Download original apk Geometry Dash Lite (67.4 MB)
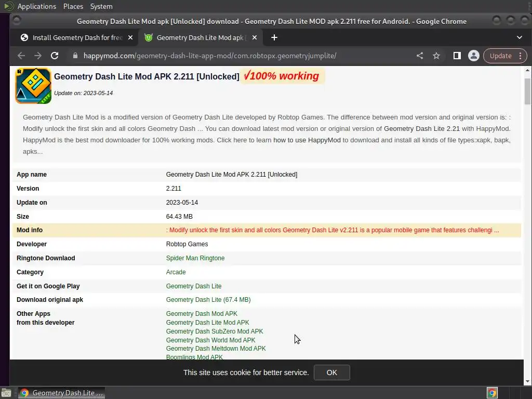Viewport: 532px width, 399px height. 208,300
